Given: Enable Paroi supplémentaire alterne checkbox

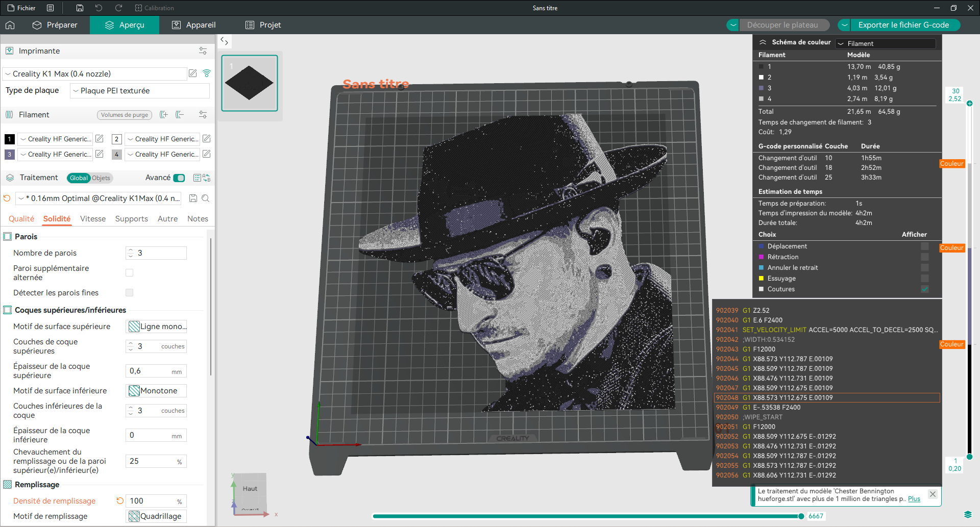Looking at the screenshot, I should tap(130, 273).
